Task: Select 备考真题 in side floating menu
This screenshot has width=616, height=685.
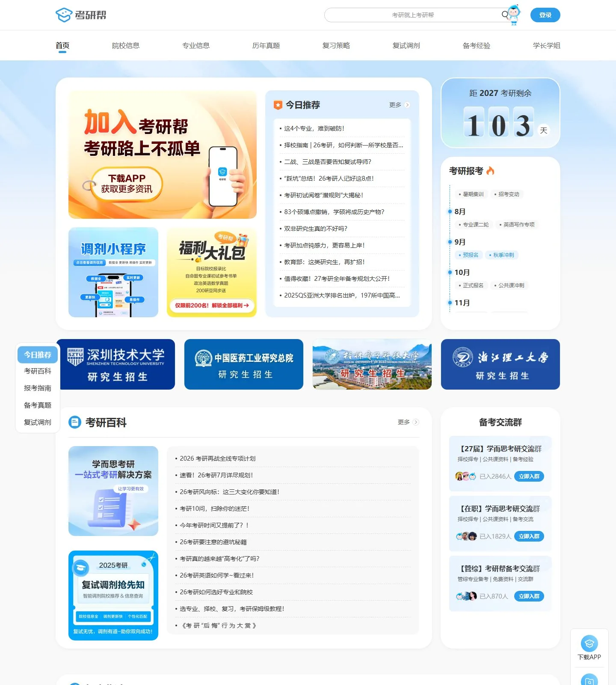Action: 38,405
